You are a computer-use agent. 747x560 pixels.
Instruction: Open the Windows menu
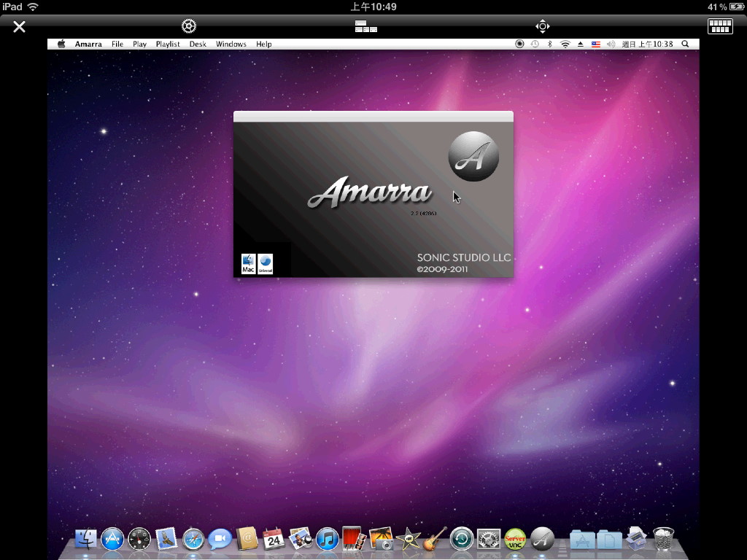tap(231, 44)
